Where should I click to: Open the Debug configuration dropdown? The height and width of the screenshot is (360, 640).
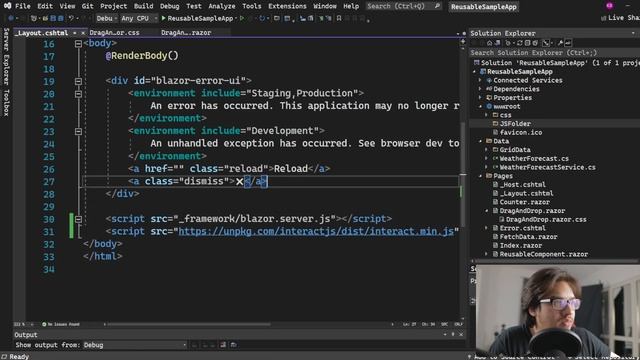click(107, 18)
